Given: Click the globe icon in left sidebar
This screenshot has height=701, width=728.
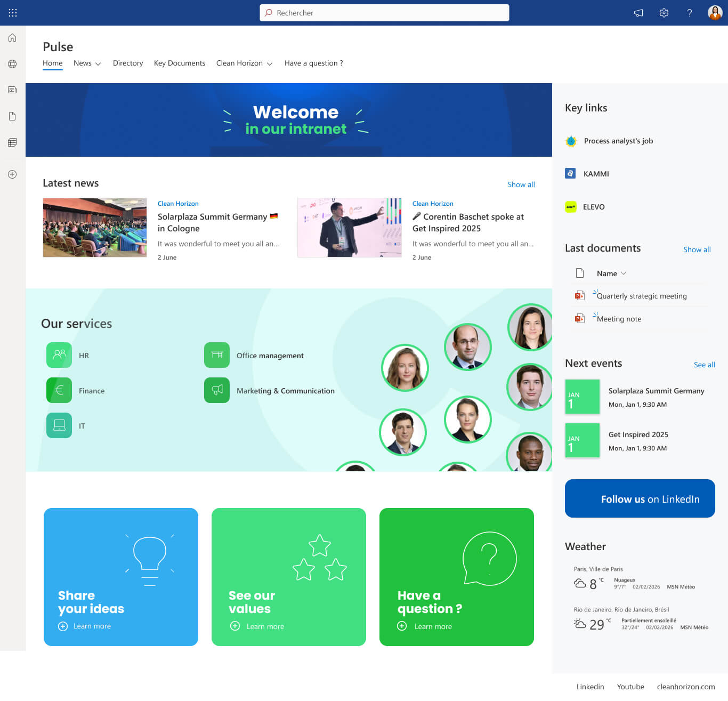Looking at the screenshot, I should pos(12,64).
